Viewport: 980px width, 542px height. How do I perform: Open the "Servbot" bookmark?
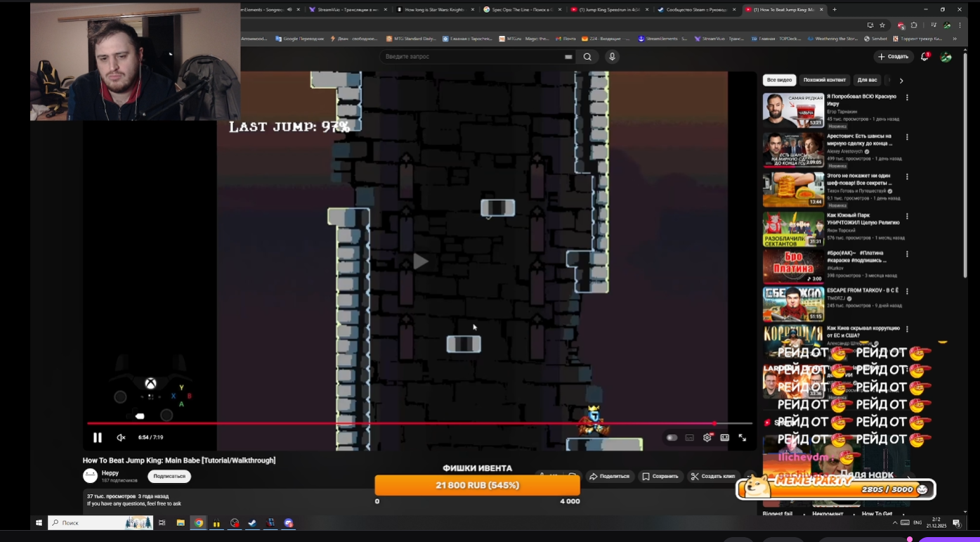[877, 39]
